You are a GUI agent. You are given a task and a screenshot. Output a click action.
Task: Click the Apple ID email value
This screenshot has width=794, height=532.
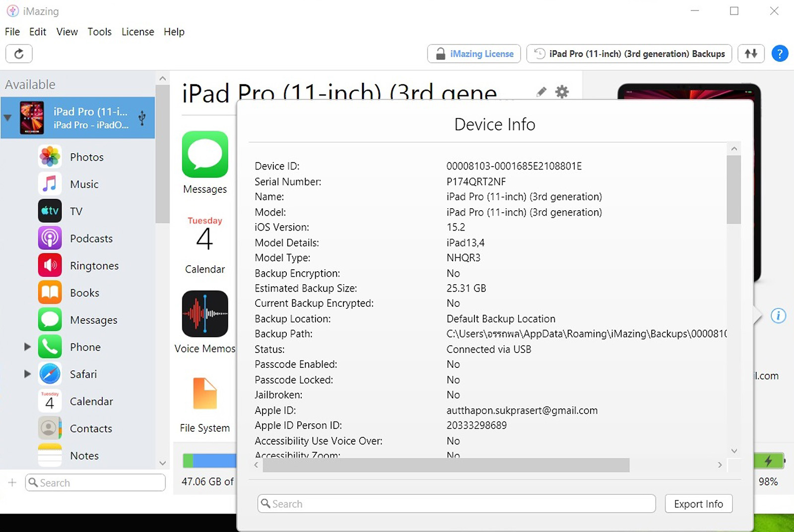(522, 411)
